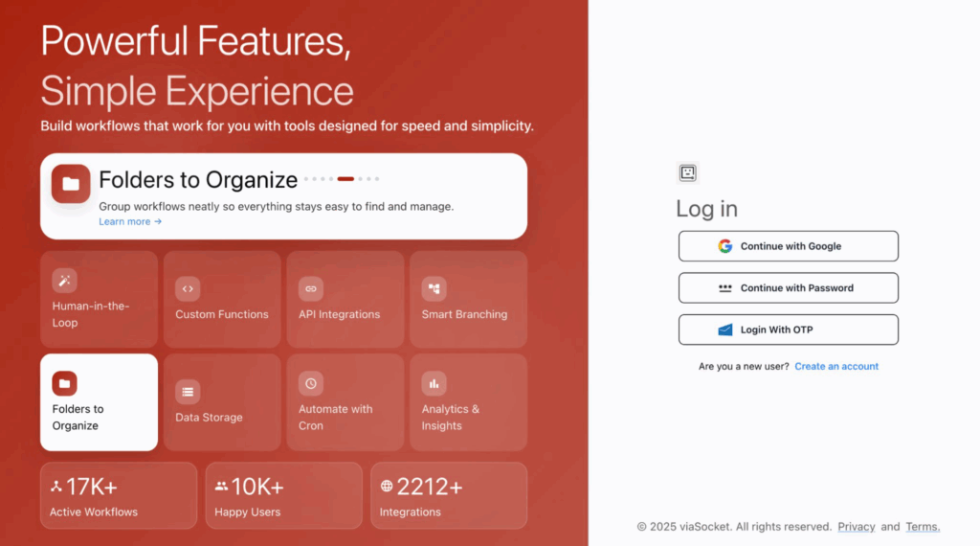The image size is (980, 546).
Task: Click the last carousel dot indicator
Action: pos(377,179)
